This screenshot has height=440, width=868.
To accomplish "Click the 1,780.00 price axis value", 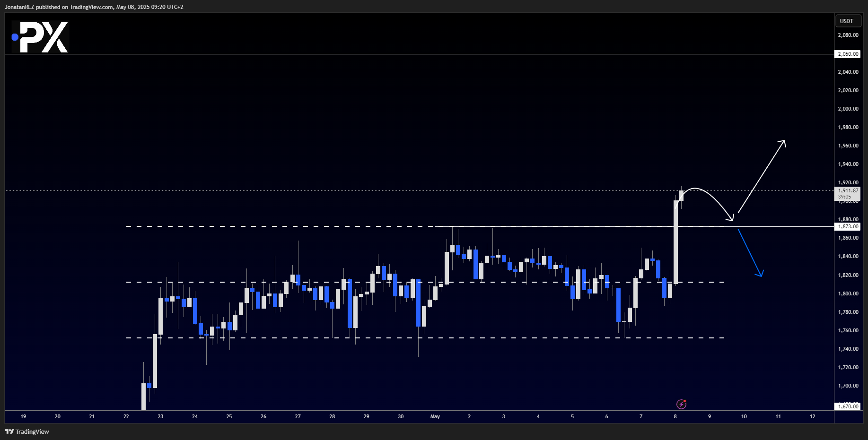I will click(x=848, y=312).
